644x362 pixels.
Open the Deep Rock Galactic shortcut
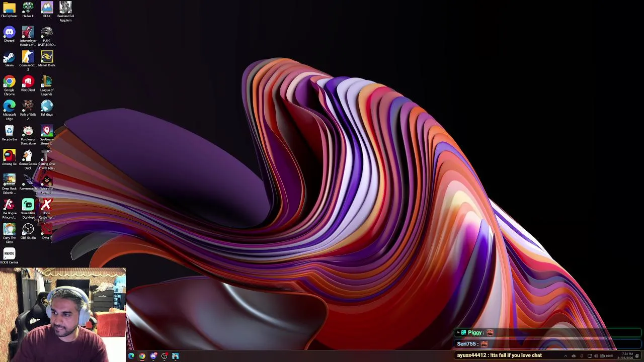[x=9, y=184]
